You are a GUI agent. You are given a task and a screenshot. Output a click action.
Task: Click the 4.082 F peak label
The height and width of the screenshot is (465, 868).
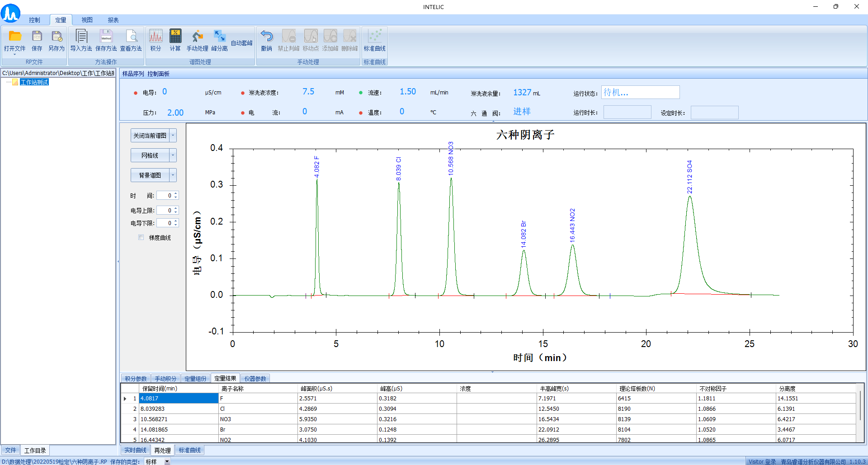(x=316, y=167)
